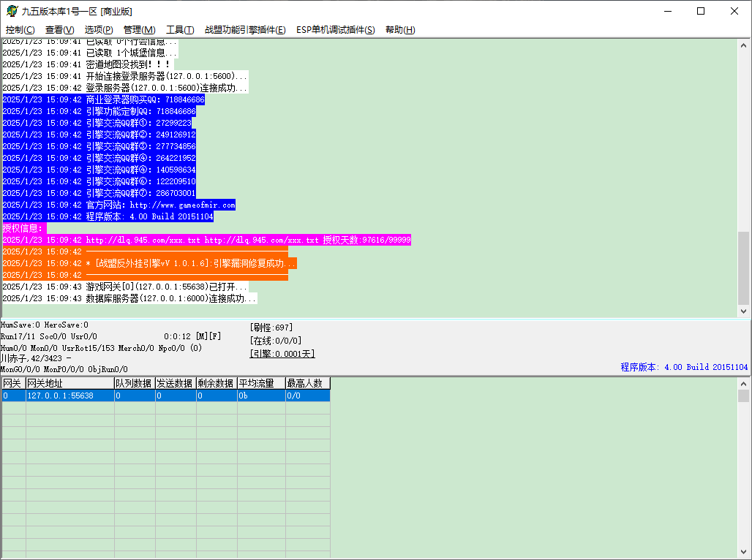The image size is (752, 560).
Task: Open the 选项(P) menu
Action: tap(99, 30)
